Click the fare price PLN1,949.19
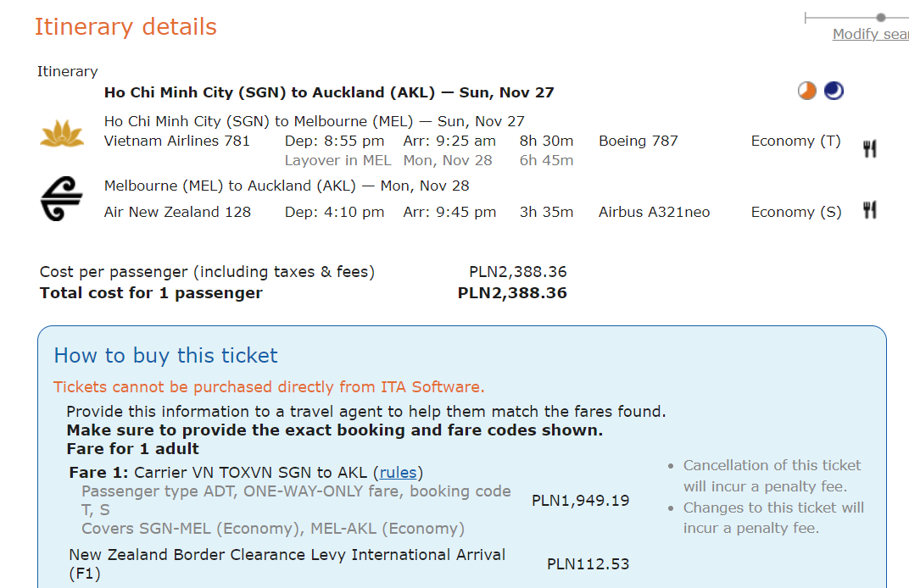 tap(580, 501)
